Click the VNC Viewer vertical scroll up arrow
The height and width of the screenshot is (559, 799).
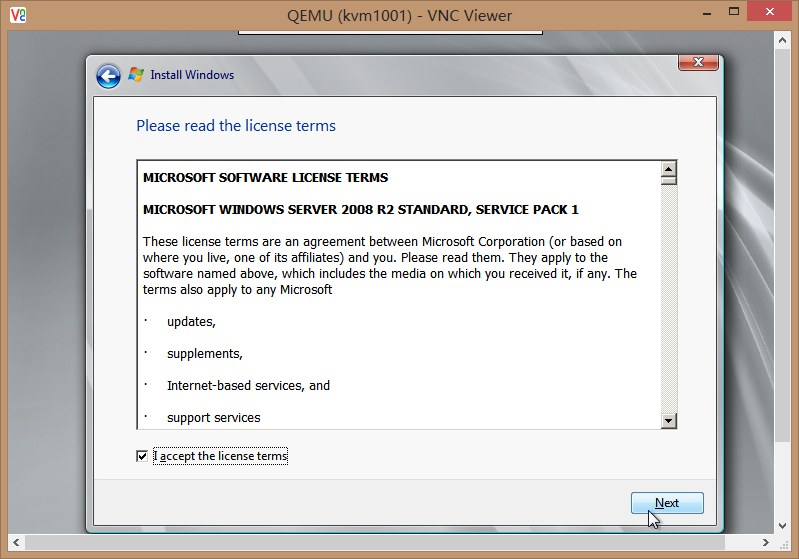tap(782, 40)
